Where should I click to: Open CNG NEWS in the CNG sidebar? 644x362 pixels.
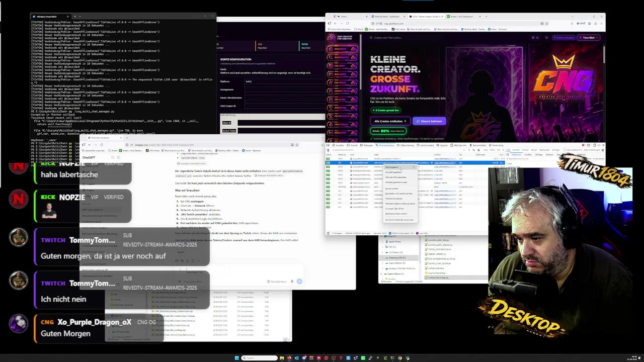tap(343, 66)
